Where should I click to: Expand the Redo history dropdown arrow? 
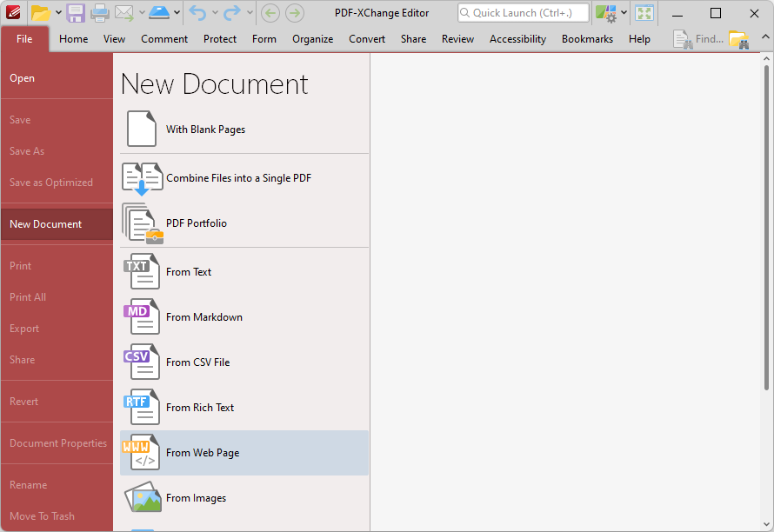(x=250, y=13)
